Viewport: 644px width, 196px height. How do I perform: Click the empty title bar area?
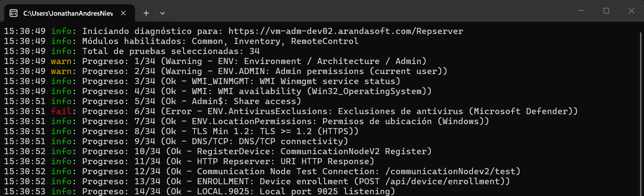[366, 11]
